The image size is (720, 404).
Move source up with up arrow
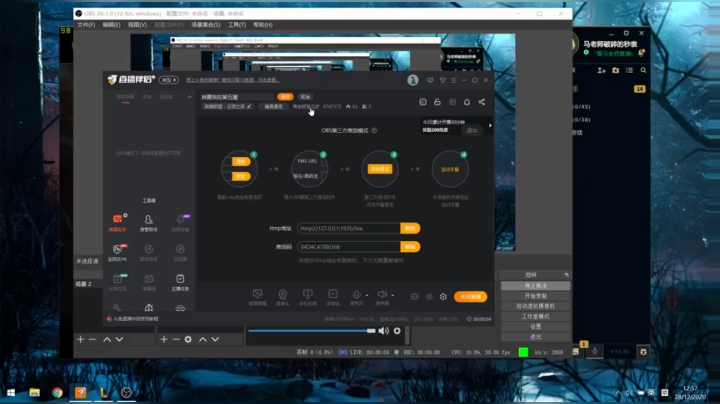(x=202, y=339)
